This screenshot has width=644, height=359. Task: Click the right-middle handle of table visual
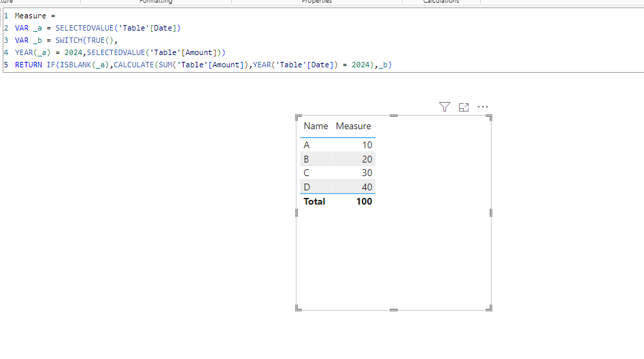[x=491, y=213]
